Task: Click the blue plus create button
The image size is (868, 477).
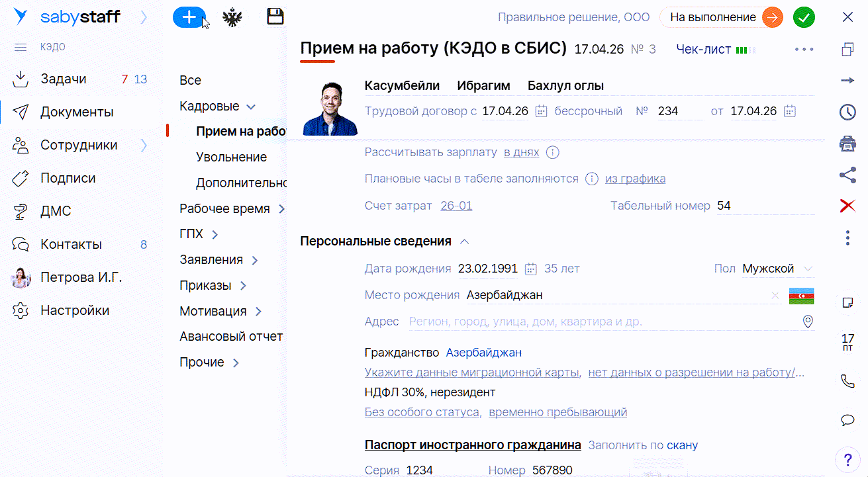Action: pyautogui.click(x=189, y=18)
